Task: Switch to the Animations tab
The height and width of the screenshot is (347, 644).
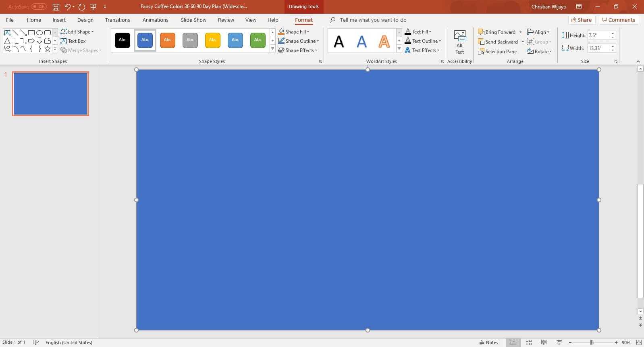Action: tap(156, 20)
